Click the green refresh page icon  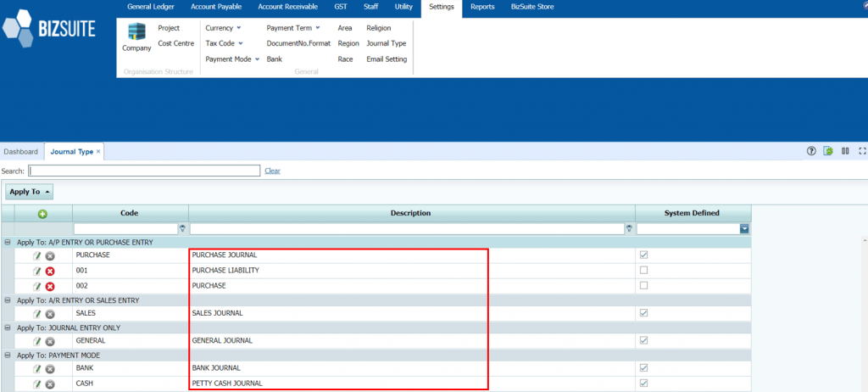tap(828, 151)
